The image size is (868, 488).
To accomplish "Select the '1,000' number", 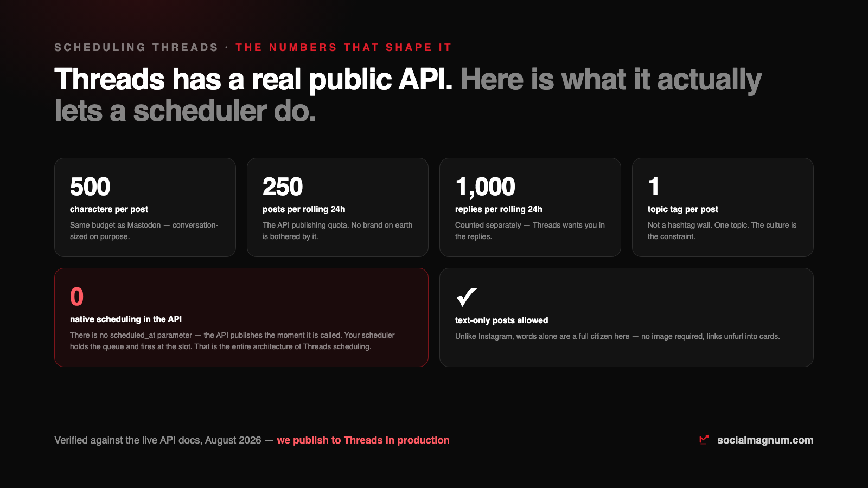I will click(x=485, y=187).
